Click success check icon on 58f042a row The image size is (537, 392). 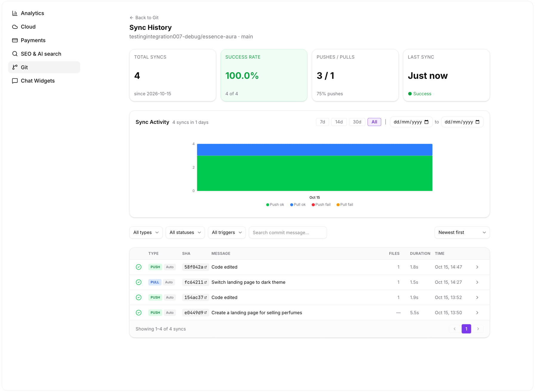(138, 267)
